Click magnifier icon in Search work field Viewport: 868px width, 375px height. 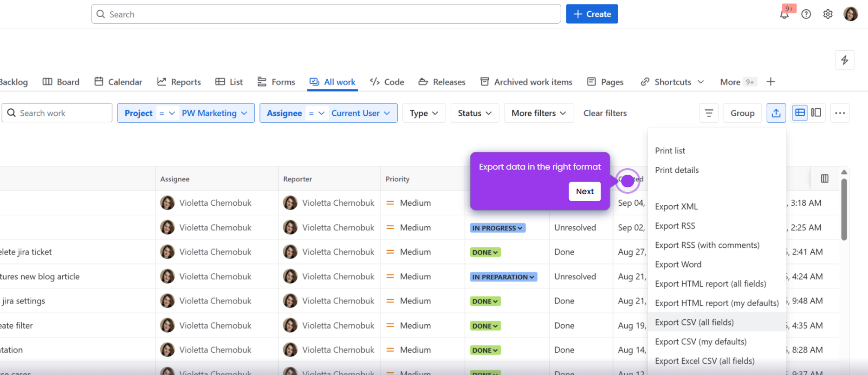12,113
